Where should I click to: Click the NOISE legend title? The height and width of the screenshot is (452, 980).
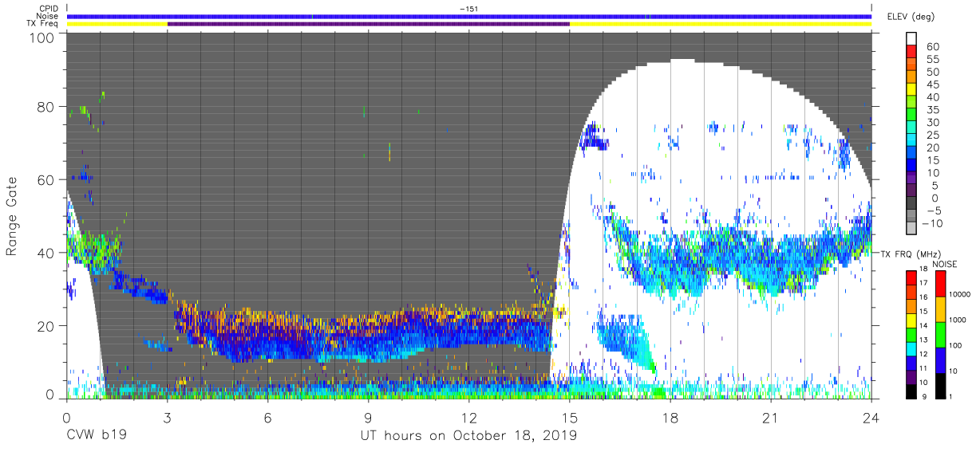point(945,264)
